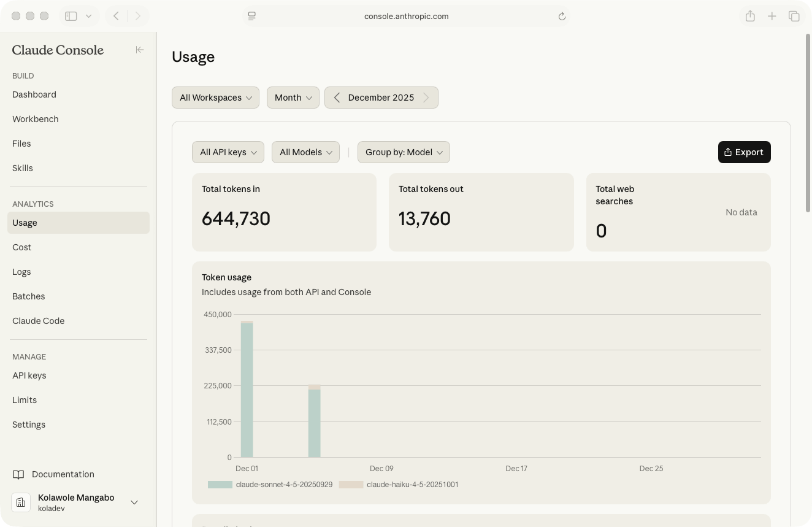The image size is (812, 527).
Task: Change the Group by: Model option
Action: [x=403, y=152]
